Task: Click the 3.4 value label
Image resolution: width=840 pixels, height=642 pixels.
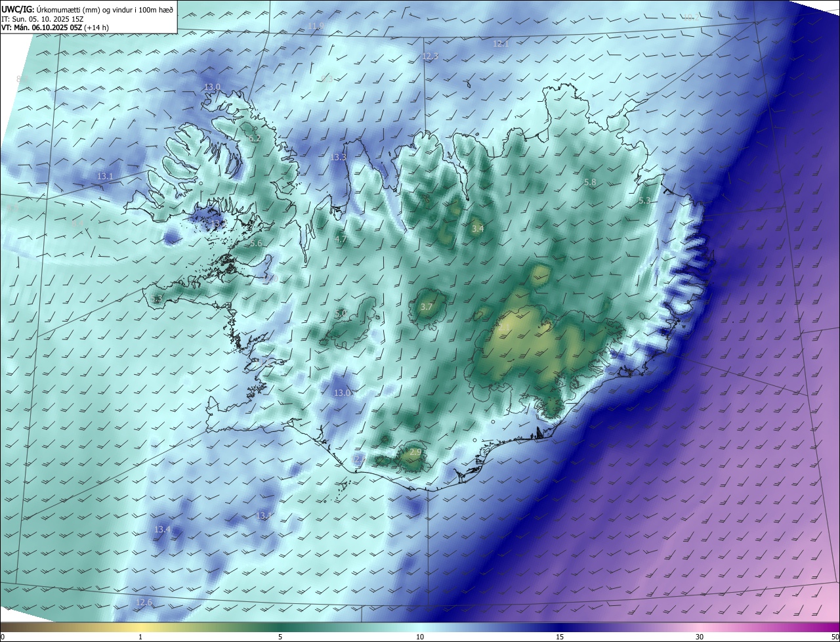Action: [478, 229]
